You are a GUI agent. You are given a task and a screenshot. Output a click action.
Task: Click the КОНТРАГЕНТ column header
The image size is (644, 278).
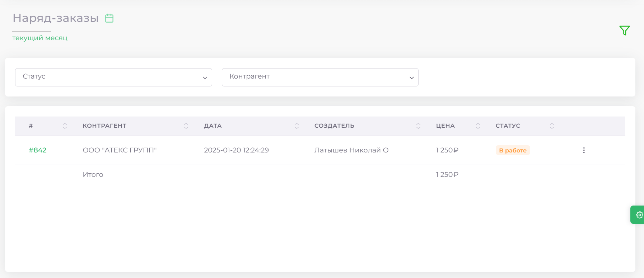pyautogui.click(x=104, y=126)
